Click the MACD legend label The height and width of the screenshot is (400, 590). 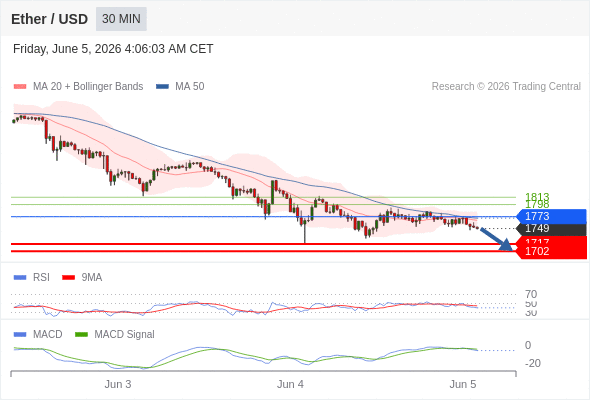[x=48, y=335]
